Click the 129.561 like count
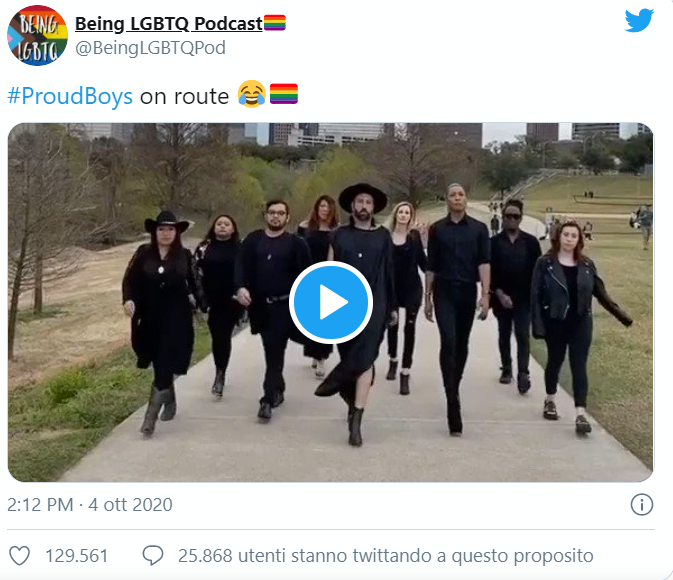The width and height of the screenshot is (673, 580). point(76,556)
